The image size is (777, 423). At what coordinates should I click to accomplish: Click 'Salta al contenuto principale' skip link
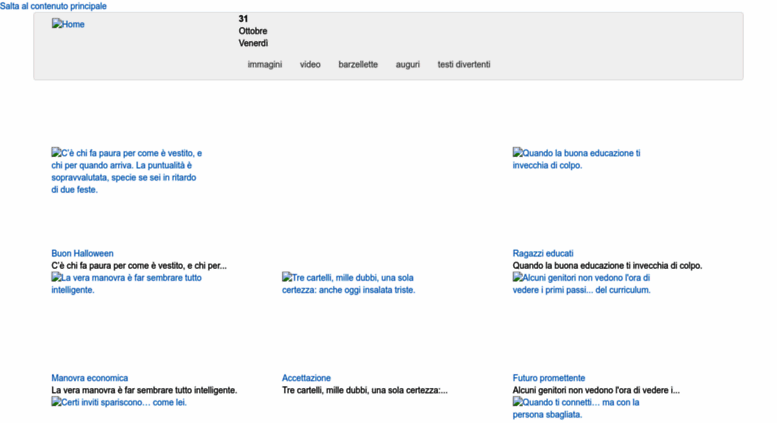(x=53, y=6)
